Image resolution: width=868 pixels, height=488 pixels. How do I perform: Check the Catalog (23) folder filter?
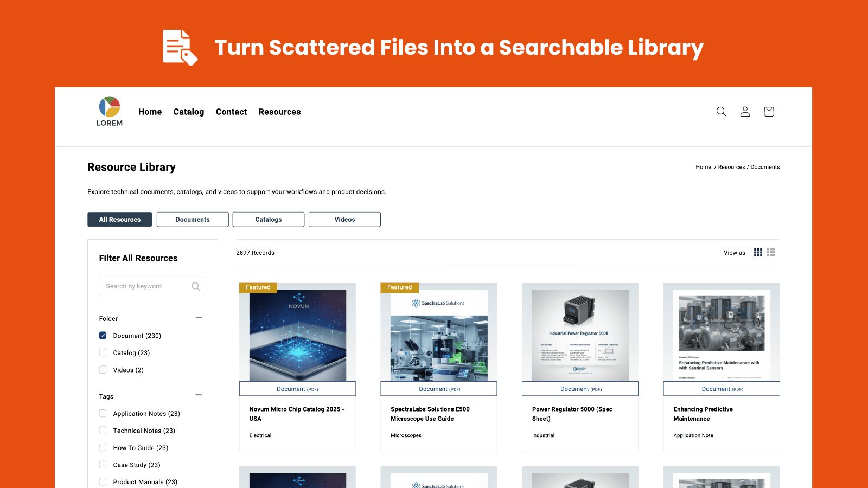[x=103, y=352]
